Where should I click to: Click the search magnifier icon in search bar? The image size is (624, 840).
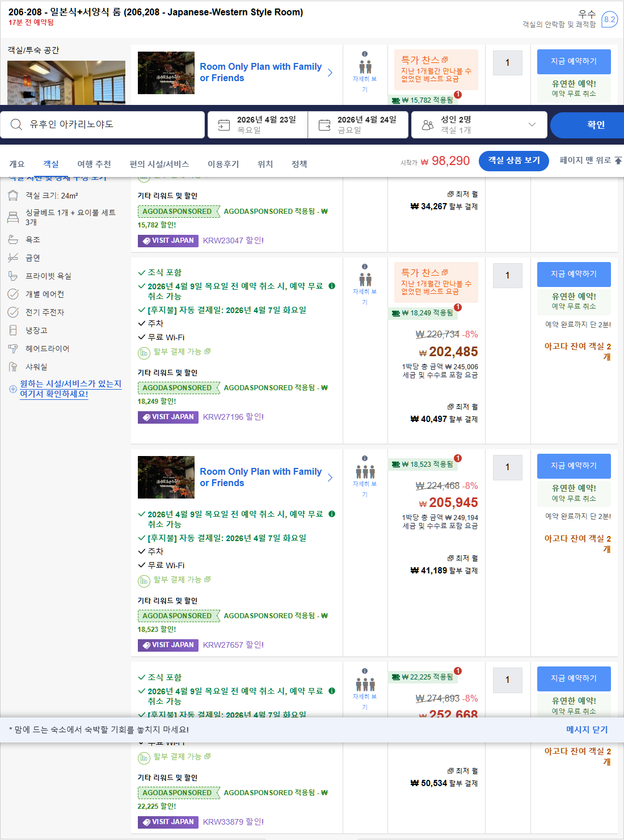coord(16,124)
